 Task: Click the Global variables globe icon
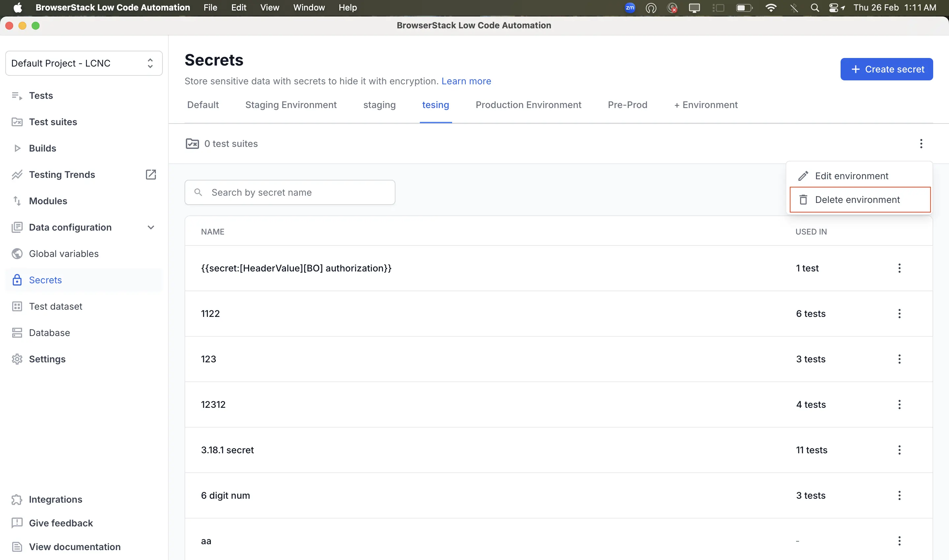pyautogui.click(x=16, y=254)
